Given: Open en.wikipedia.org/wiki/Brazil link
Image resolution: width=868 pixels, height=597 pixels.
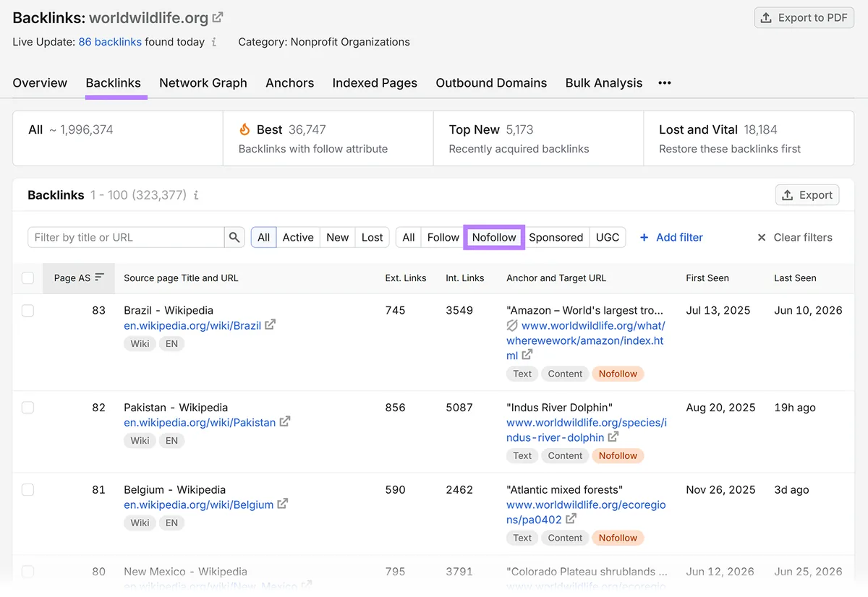Looking at the screenshot, I should point(192,325).
